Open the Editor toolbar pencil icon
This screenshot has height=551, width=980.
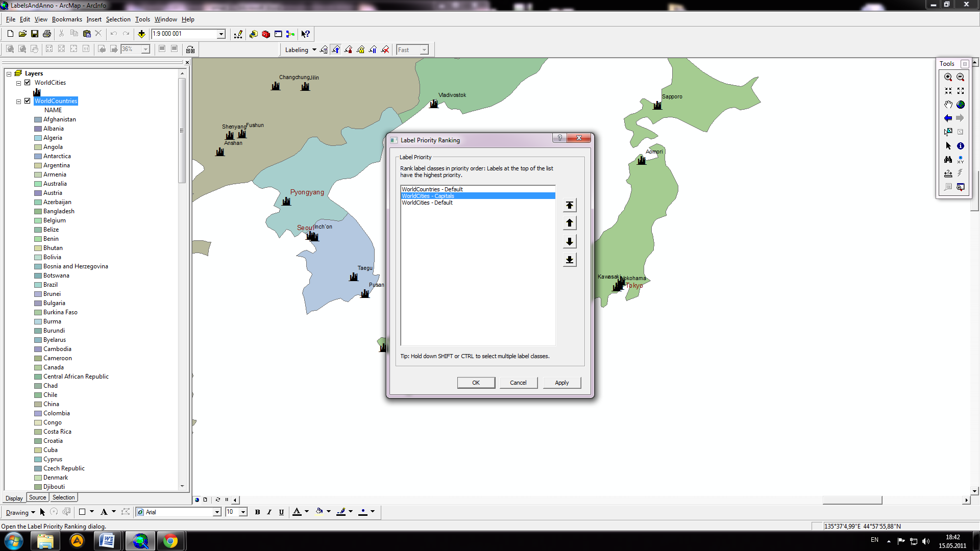pyautogui.click(x=238, y=34)
